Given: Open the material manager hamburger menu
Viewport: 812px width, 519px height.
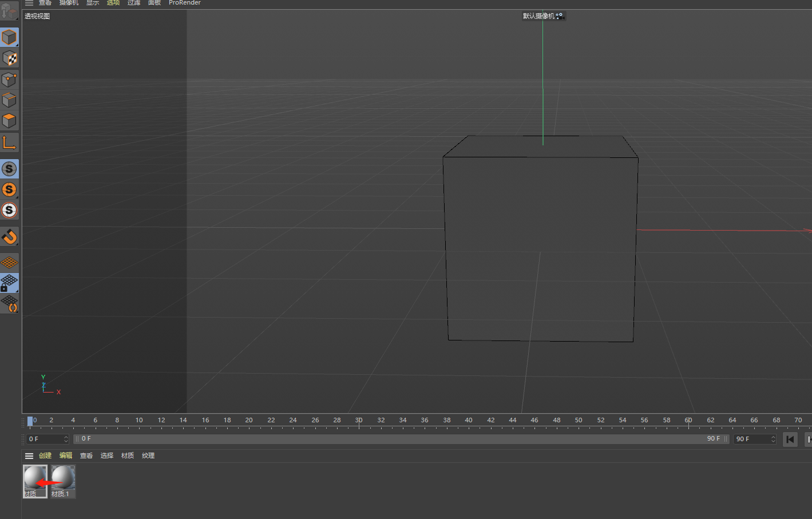Looking at the screenshot, I should coord(29,456).
